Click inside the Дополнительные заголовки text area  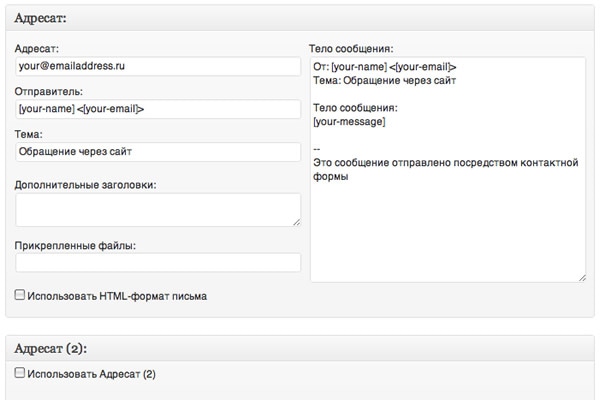tap(158, 209)
